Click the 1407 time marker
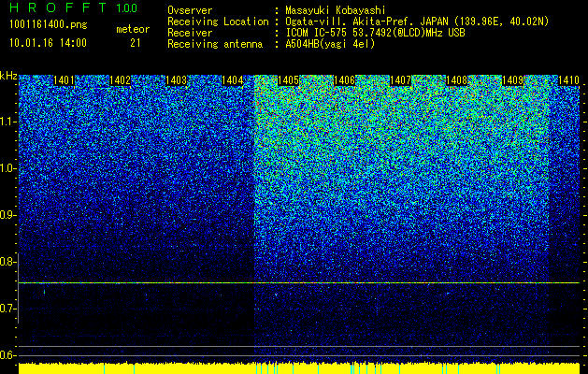The image size is (588, 374). (x=400, y=80)
